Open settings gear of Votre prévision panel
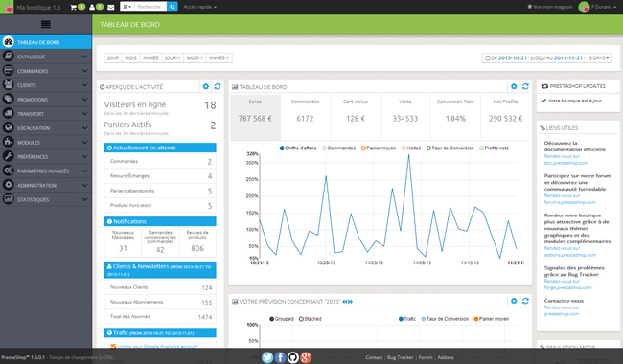 tap(514, 301)
